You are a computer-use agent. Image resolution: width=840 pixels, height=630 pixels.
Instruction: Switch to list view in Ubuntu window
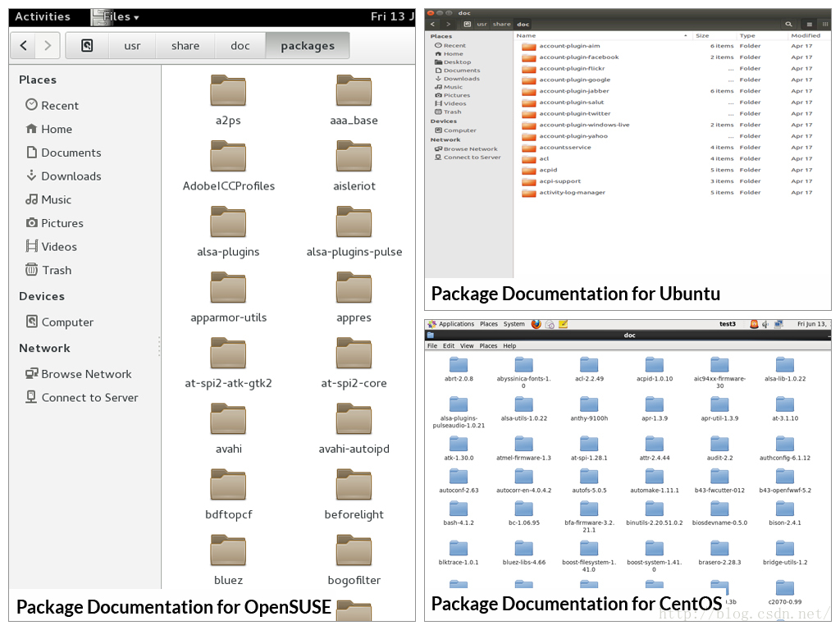click(810, 24)
